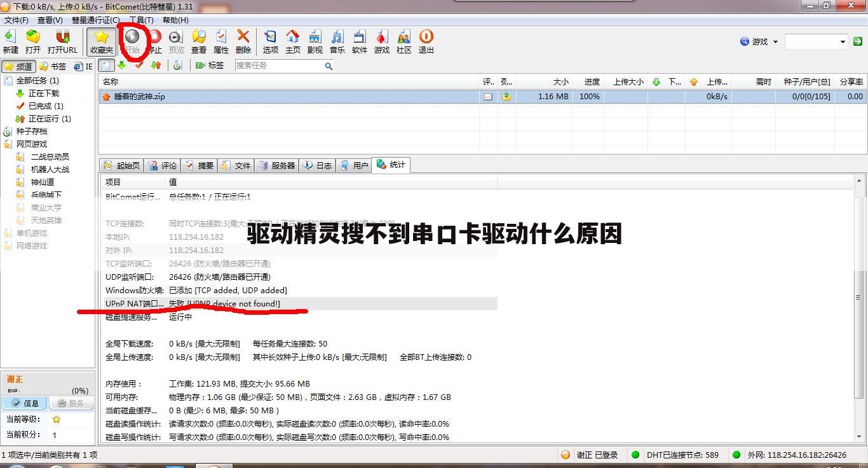Open the 游戏 games toolbar icon
868x468 pixels.
coord(382,42)
